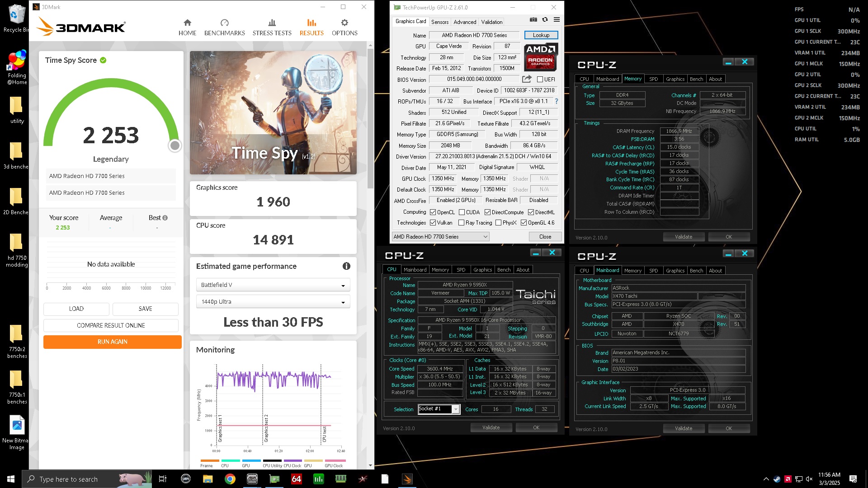
Task: Select the utility folder on desktop
Action: [17, 110]
